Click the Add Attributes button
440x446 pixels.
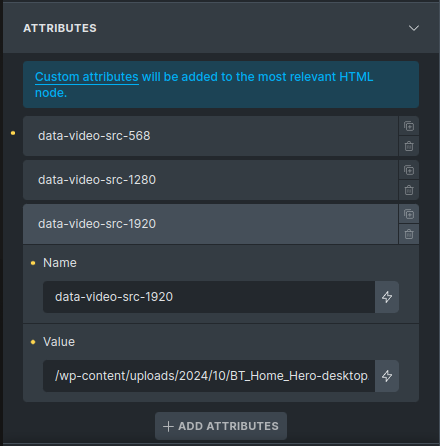(221, 426)
